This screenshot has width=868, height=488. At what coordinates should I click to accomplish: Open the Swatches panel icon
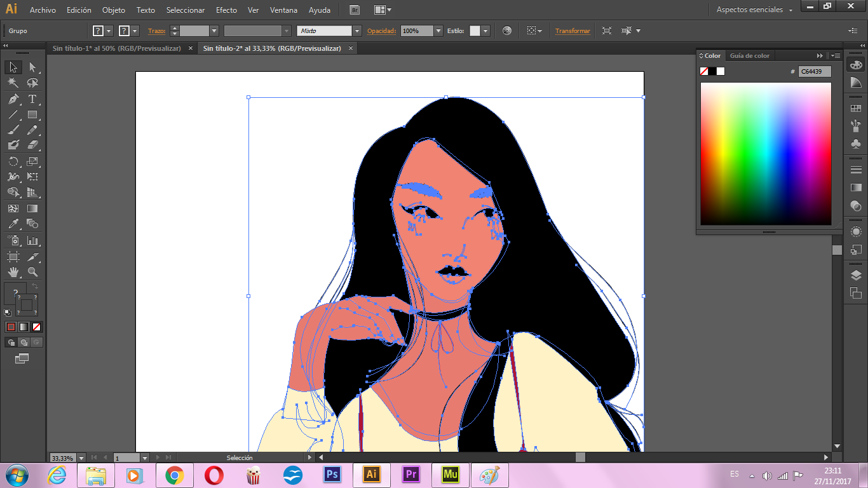coord(856,109)
